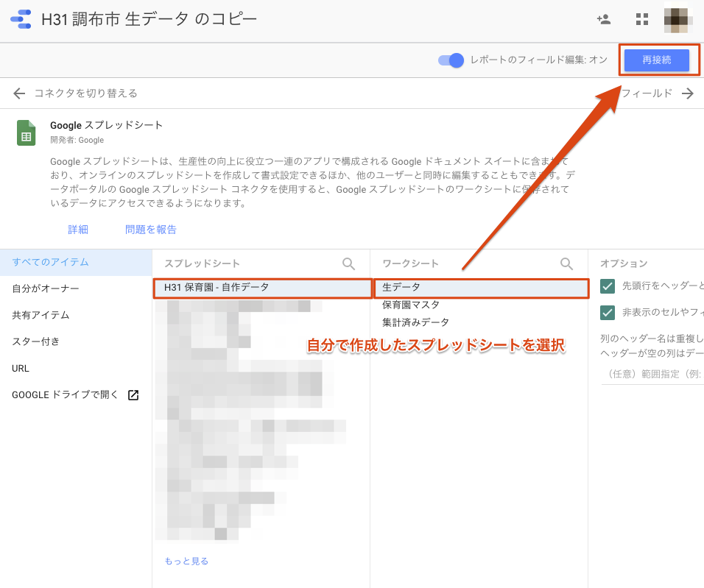
Task: Go to フィールド step
Action: pyautogui.click(x=647, y=93)
